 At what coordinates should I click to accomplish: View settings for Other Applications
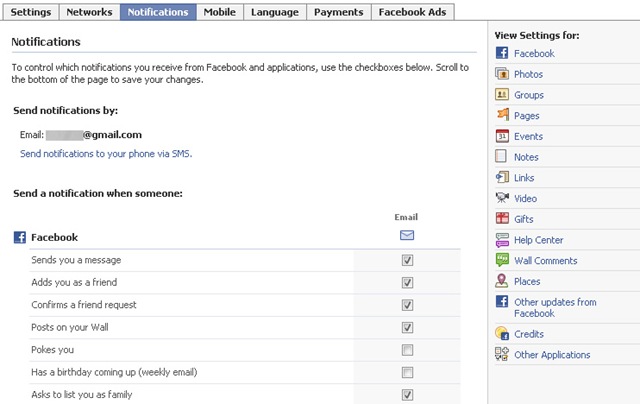551,355
